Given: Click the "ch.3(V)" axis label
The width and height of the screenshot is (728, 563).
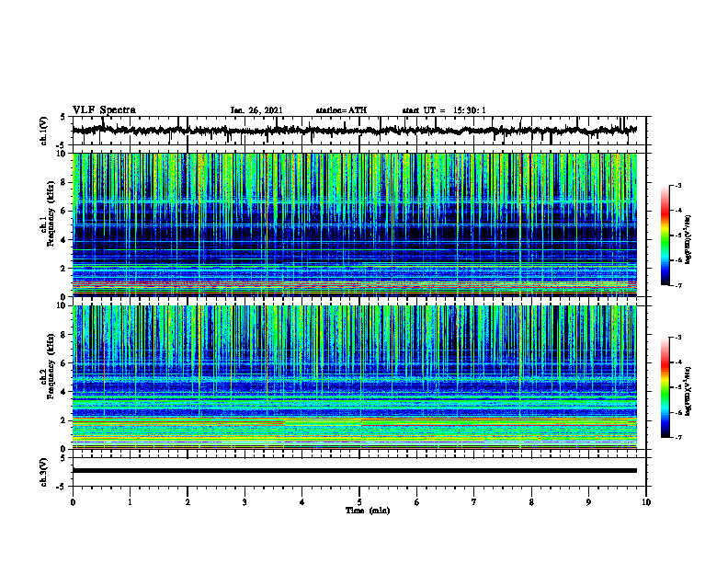Looking at the screenshot, I should coord(44,472).
